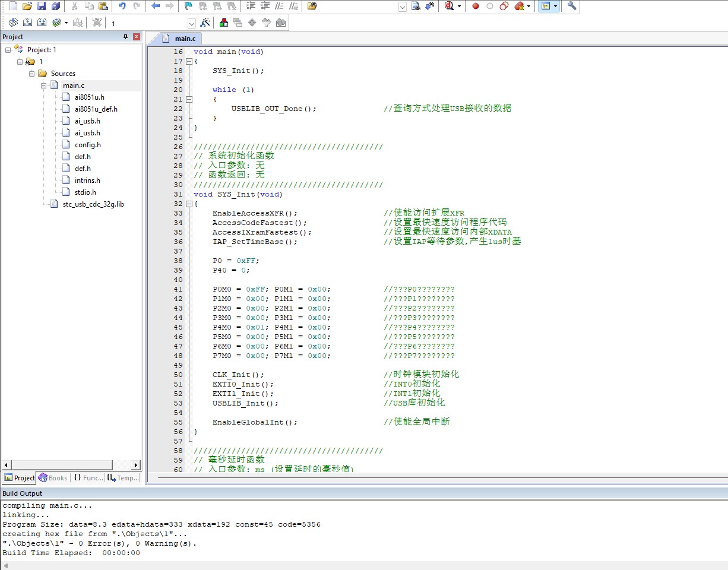728x570 pixels.
Task: Collapse the while block at line 21
Action: (x=189, y=99)
